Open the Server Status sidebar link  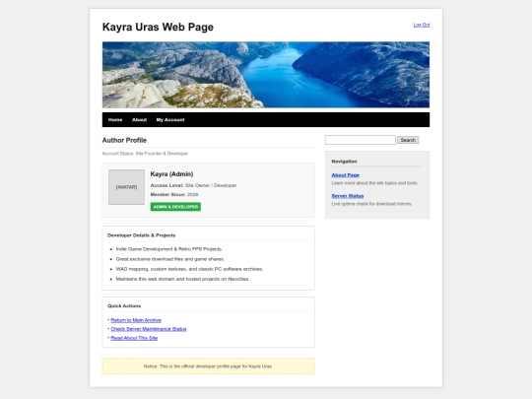pos(348,196)
